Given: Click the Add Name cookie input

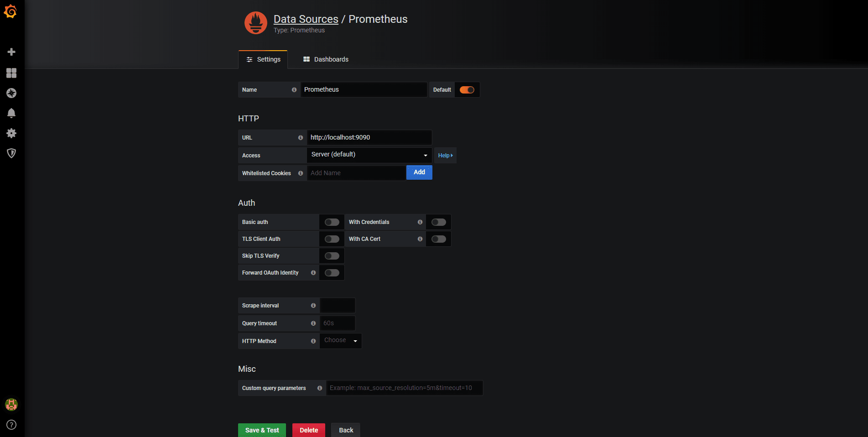Looking at the screenshot, I should click(x=357, y=173).
